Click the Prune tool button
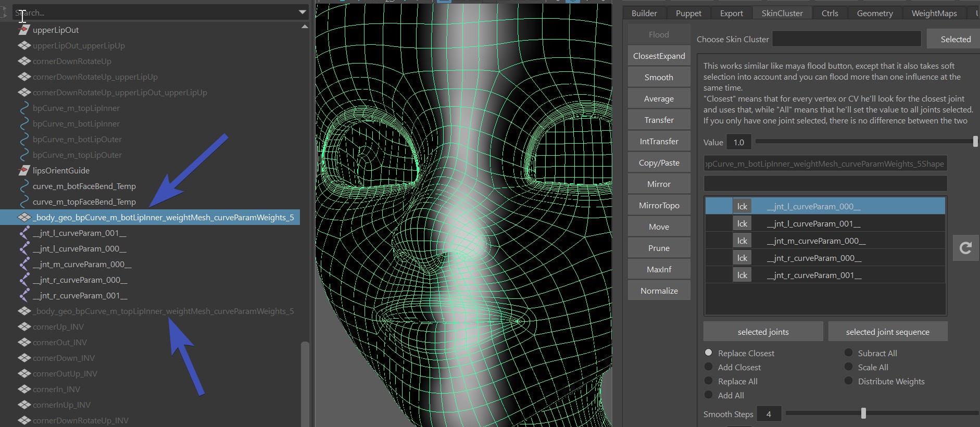This screenshot has width=980, height=427. [x=659, y=248]
